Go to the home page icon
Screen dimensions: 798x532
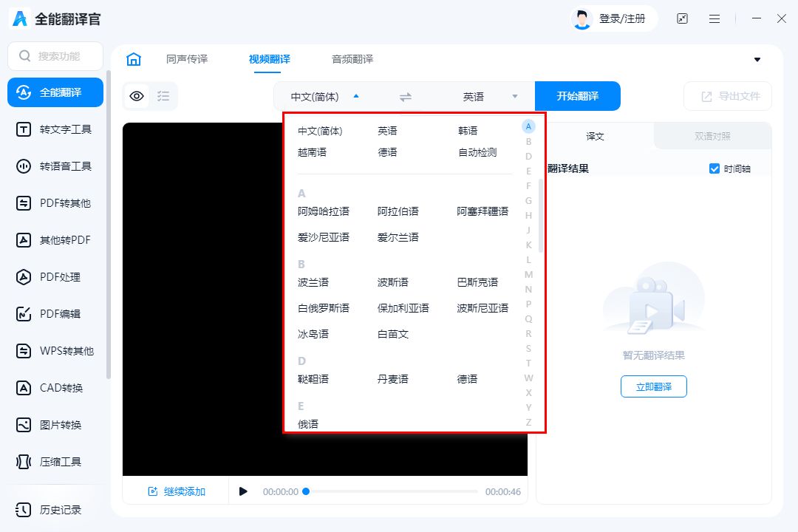pos(134,59)
